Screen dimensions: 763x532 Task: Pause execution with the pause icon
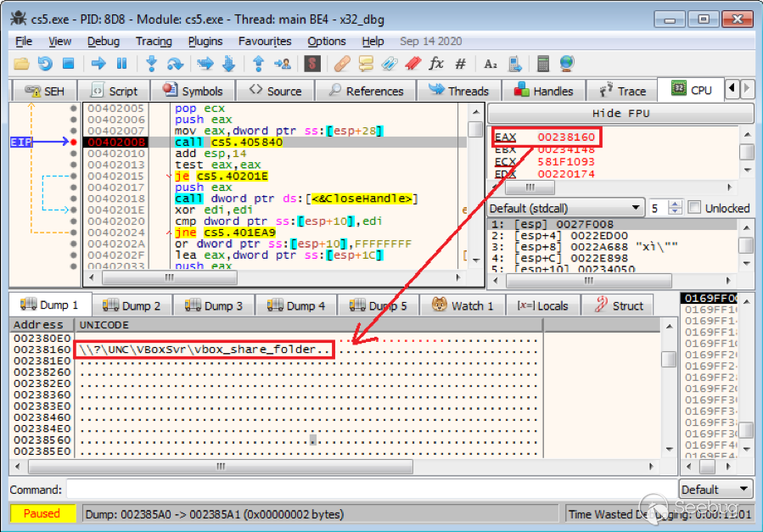coord(121,64)
